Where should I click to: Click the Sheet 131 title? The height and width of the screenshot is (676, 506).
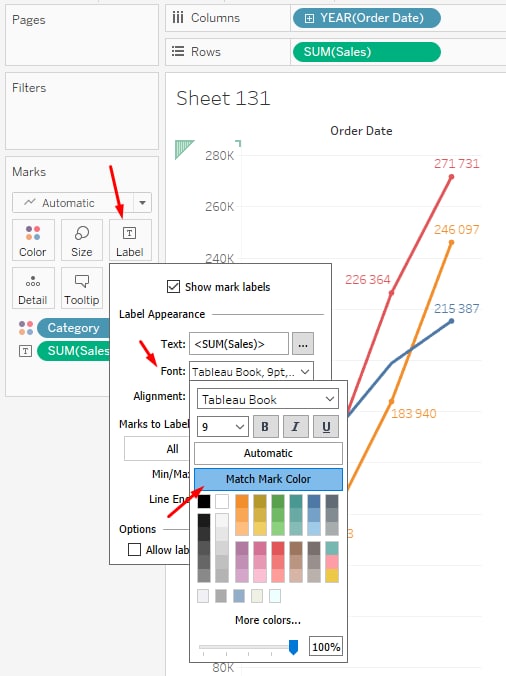[x=223, y=98]
